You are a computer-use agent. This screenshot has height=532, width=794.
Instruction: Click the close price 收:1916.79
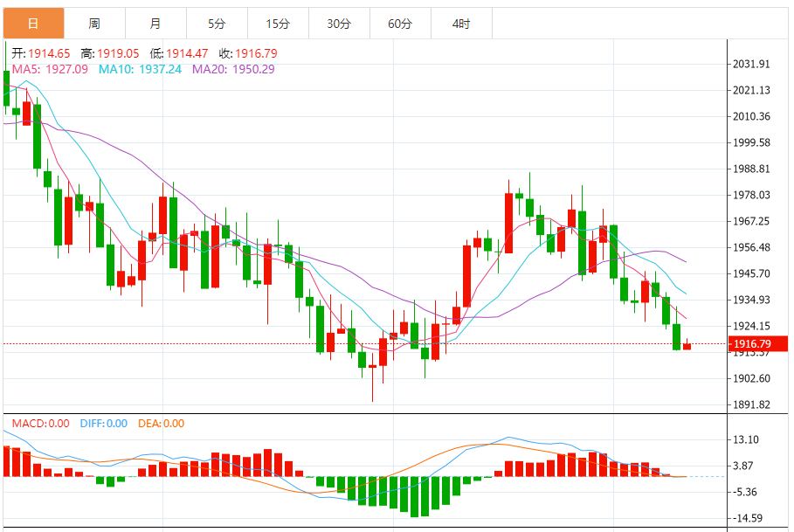coord(248,53)
